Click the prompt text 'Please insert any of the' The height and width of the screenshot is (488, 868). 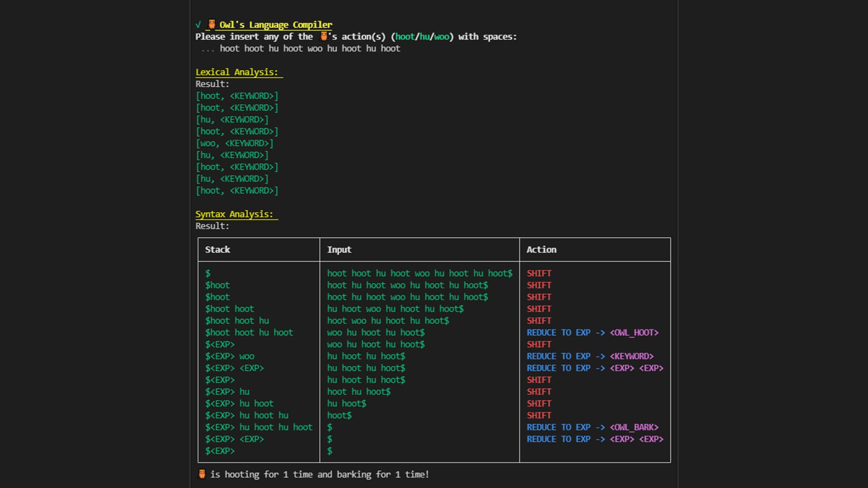coord(254,37)
